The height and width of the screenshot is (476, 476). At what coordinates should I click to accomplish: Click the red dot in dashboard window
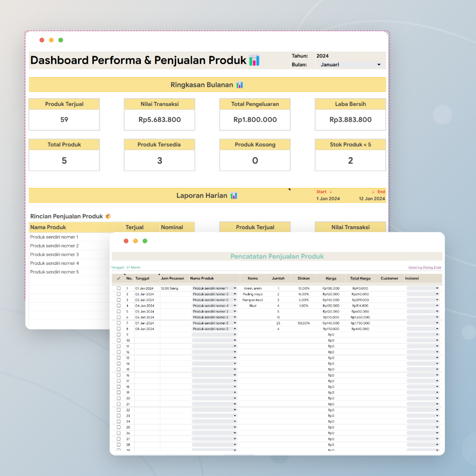tap(42, 40)
